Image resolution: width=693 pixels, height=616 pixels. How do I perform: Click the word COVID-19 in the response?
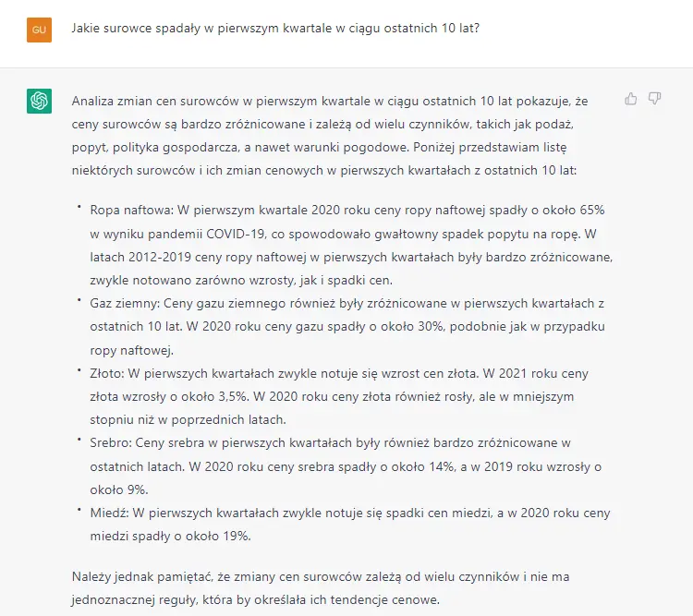point(236,234)
